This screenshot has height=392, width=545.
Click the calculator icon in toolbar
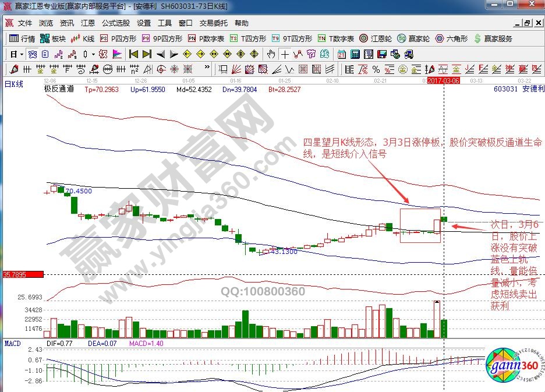point(355,54)
